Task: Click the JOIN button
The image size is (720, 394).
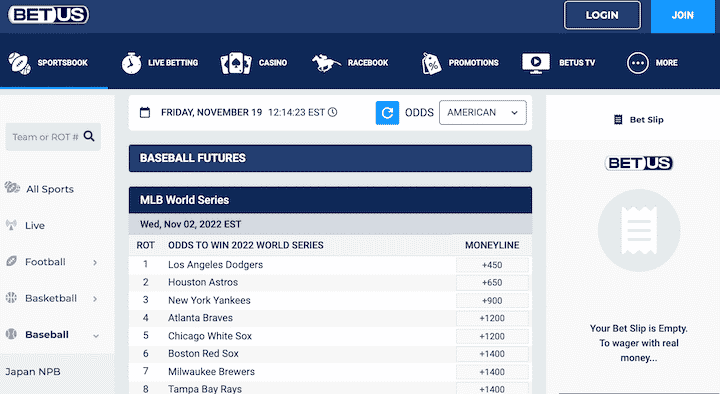Action: (x=683, y=16)
